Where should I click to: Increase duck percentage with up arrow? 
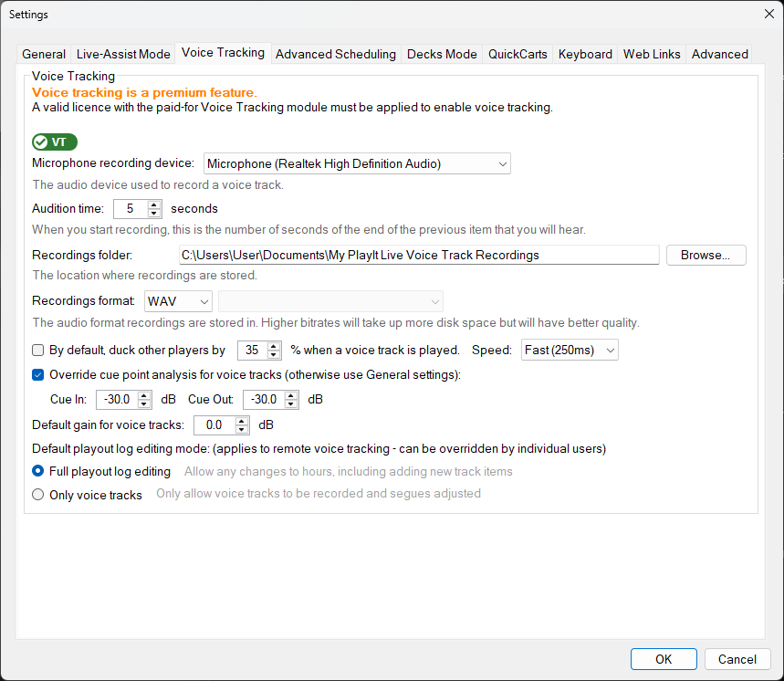tap(274, 346)
